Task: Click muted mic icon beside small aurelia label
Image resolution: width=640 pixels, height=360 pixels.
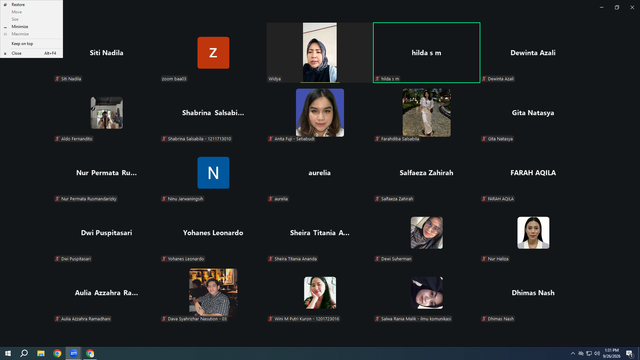Action: (x=271, y=199)
